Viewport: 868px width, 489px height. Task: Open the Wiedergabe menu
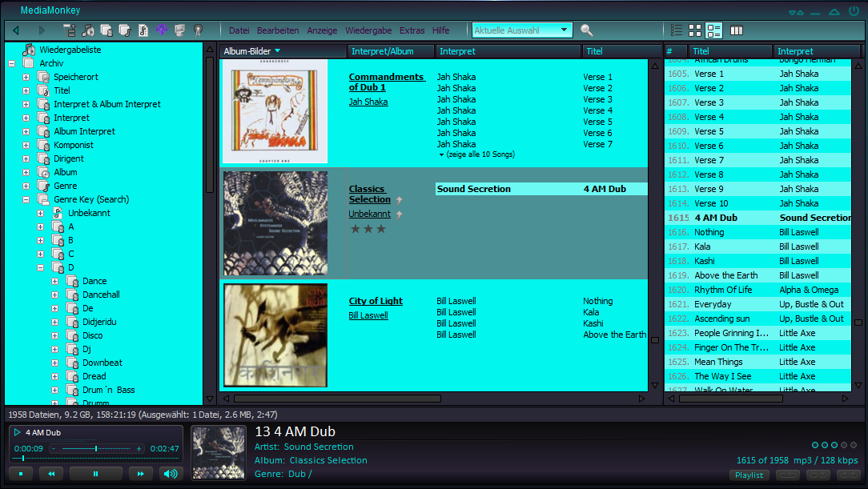point(368,30)
